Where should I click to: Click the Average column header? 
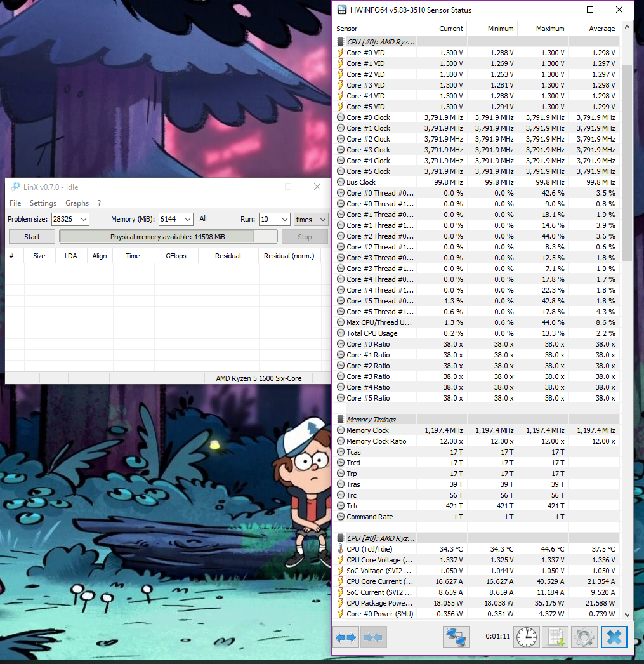[594, 29]
